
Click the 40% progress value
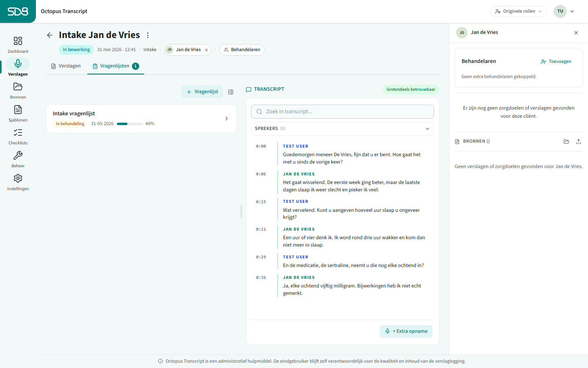[150, 124]
